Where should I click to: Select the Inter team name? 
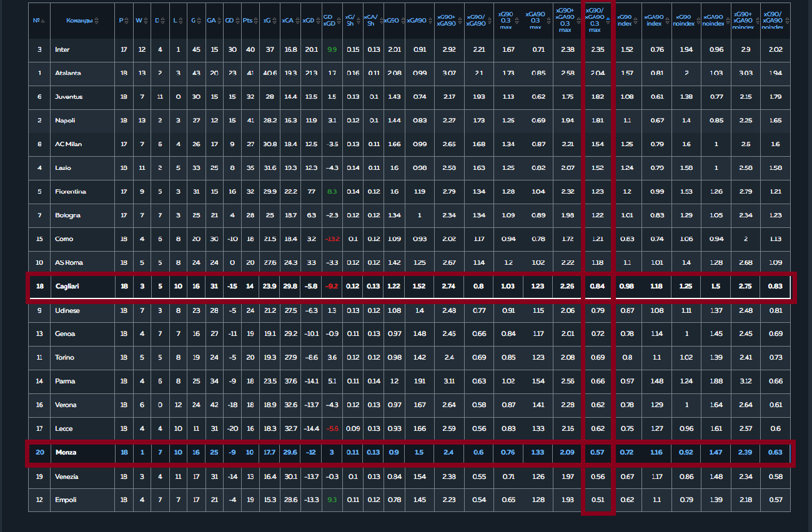pos(62,49)
